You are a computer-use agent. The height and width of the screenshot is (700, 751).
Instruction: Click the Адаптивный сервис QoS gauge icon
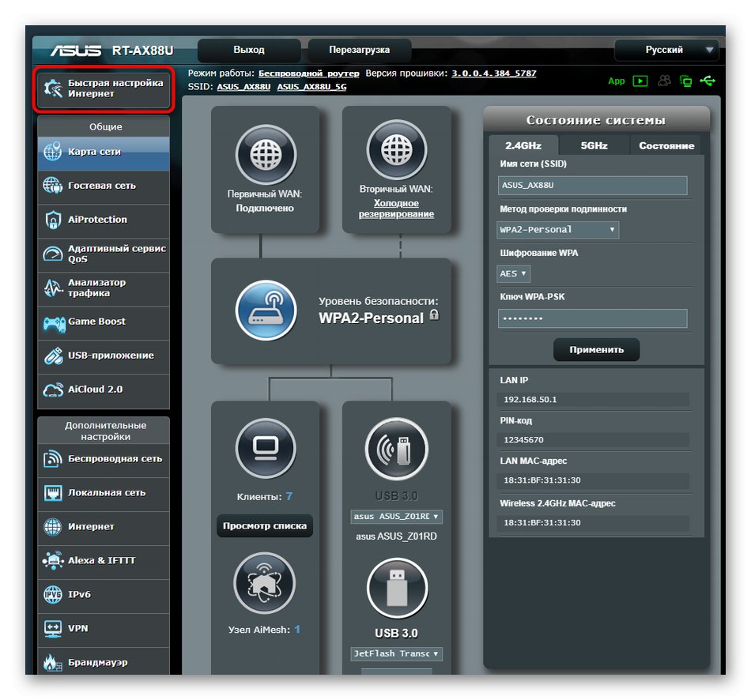coord(53,254)
